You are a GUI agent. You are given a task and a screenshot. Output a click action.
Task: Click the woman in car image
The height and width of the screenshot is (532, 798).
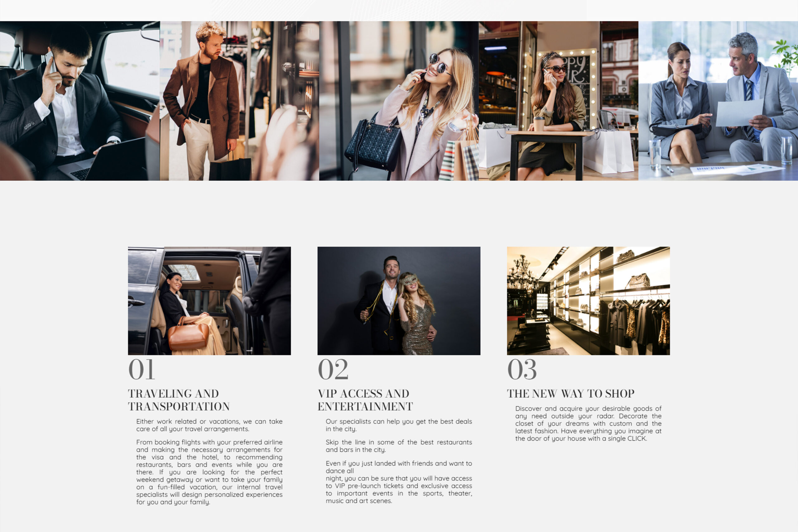point(209,301)
